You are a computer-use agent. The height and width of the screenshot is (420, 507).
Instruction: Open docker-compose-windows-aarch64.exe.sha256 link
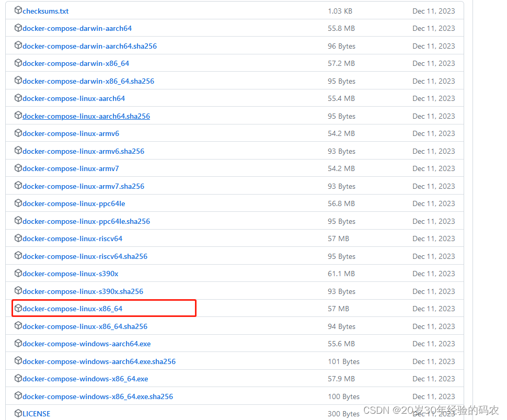click(99, 362)
